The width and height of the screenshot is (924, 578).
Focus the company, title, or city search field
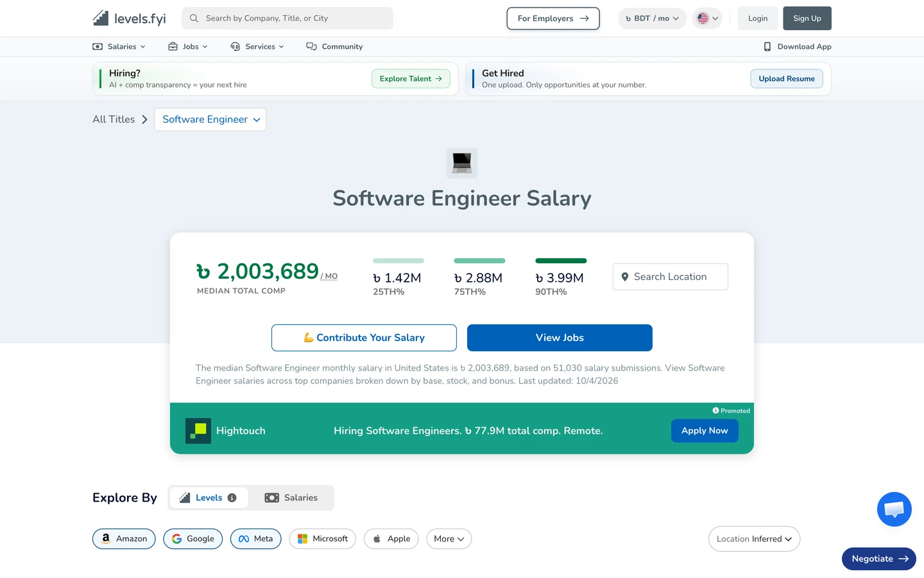pyautogui.click(x=287, y=18)
